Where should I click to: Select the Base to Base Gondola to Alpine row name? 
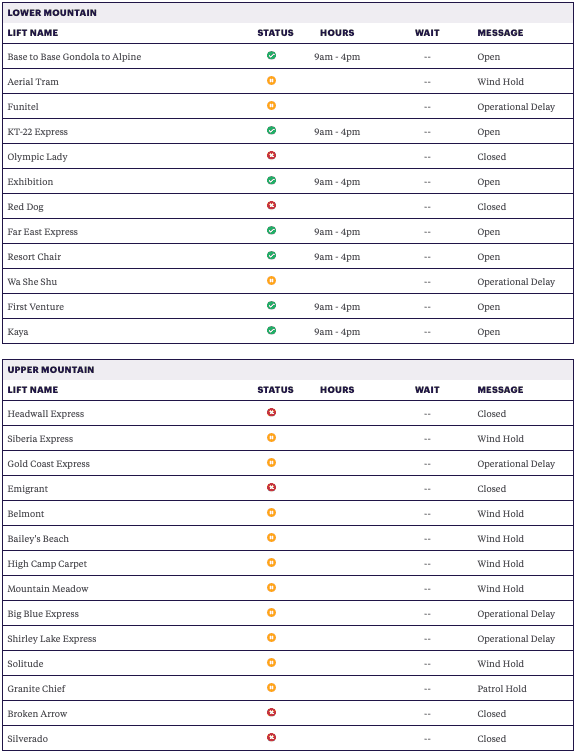point(74,57)
